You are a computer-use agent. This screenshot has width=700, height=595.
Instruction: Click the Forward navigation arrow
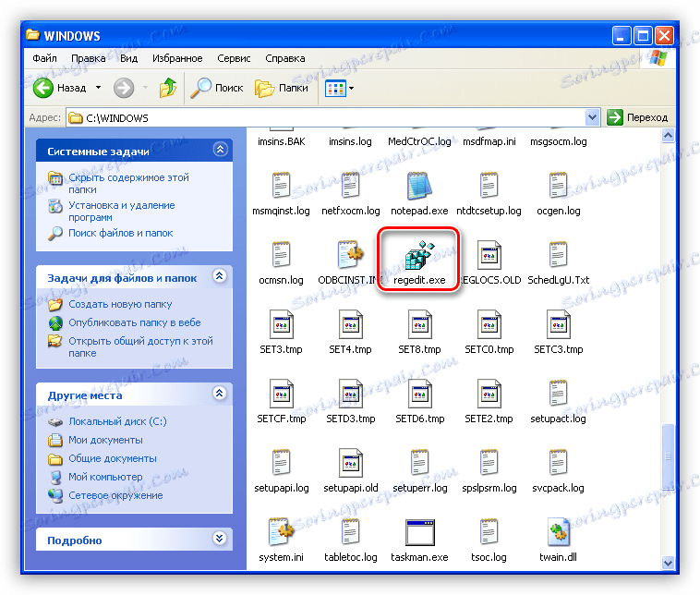(x=124, y=88)
